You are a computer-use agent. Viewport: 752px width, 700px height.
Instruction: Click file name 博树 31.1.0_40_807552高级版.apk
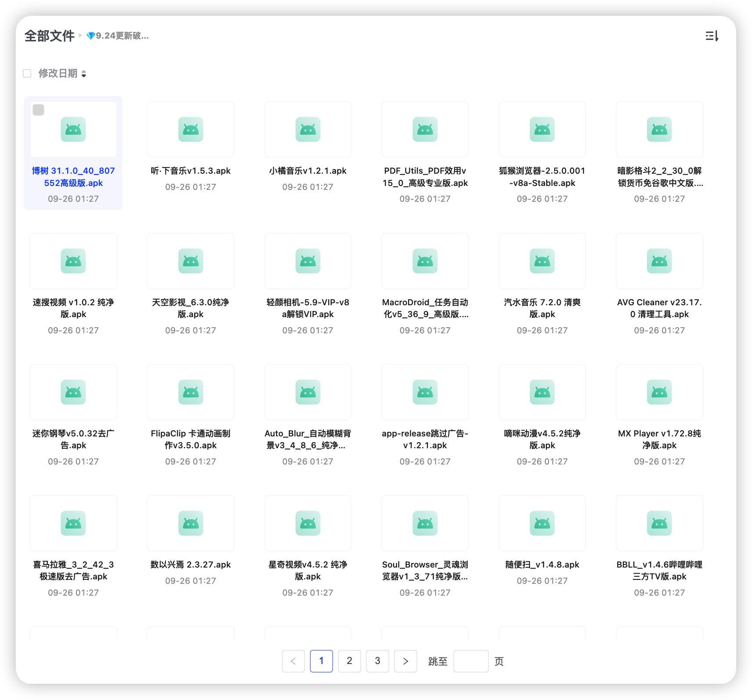click(73, 177)
